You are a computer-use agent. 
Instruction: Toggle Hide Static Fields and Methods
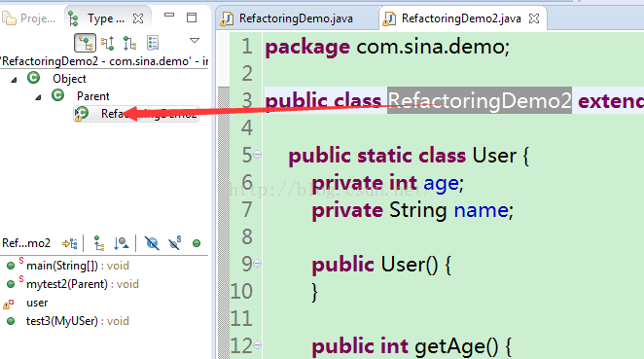coord(175,243)
